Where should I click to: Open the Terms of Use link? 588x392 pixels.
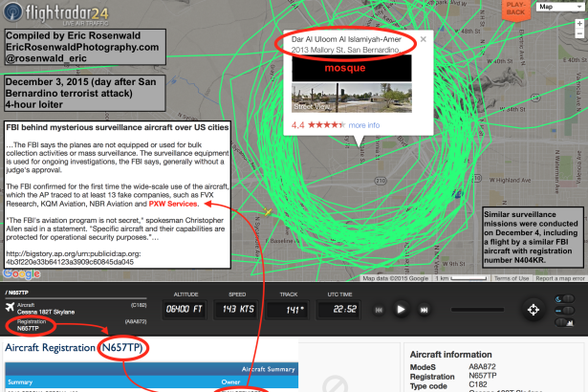[512, 278]
